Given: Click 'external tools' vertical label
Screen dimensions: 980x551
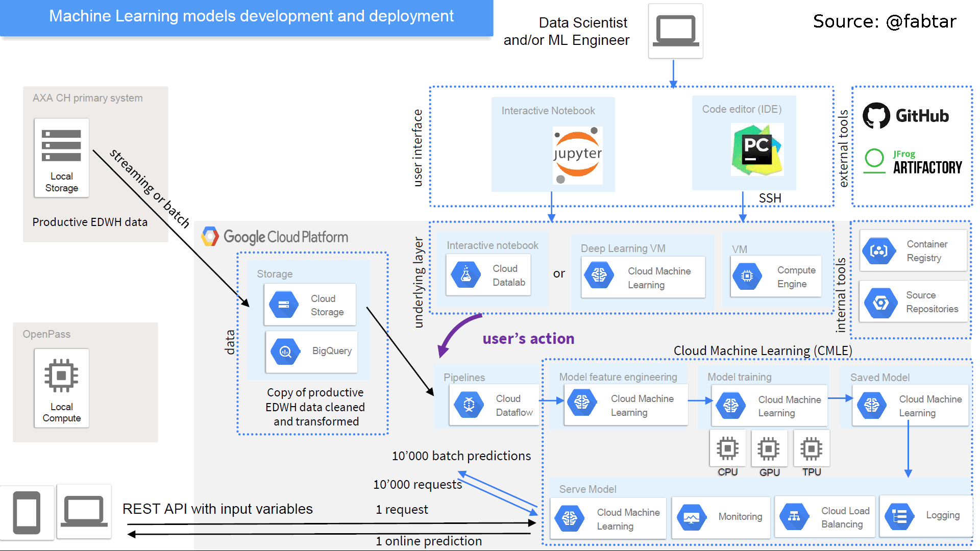Looking at the screenshot, I should pos(844,148).
